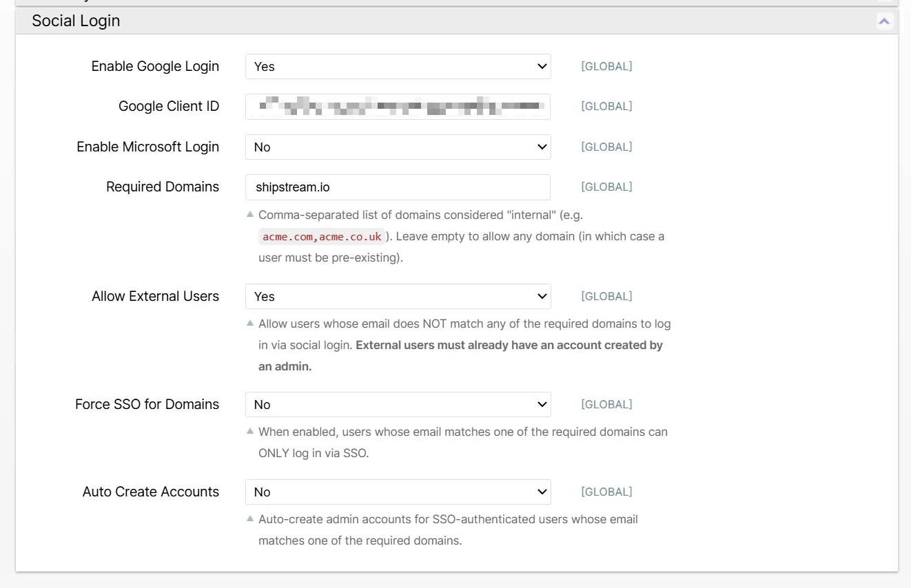Click the Enable Microsoft Login label
The width and height of the screenshot is (911, 588).
(147, 147)
